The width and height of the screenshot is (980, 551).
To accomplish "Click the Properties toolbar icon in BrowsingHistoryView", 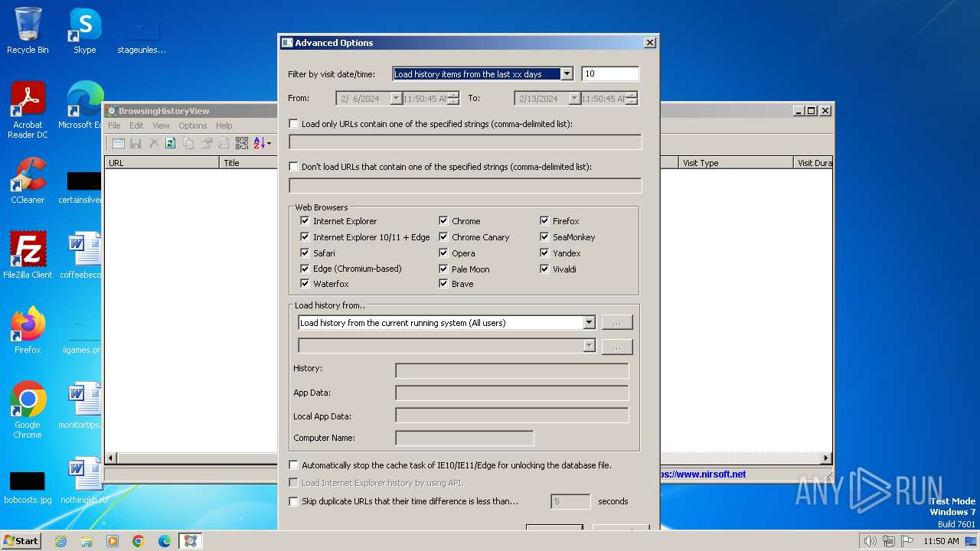I will pos(206,143).
